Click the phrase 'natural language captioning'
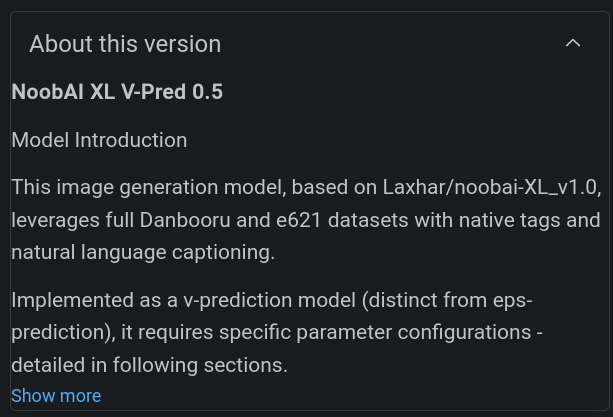The height and width of the screenshot is (417, 613). tap(143, 252)
